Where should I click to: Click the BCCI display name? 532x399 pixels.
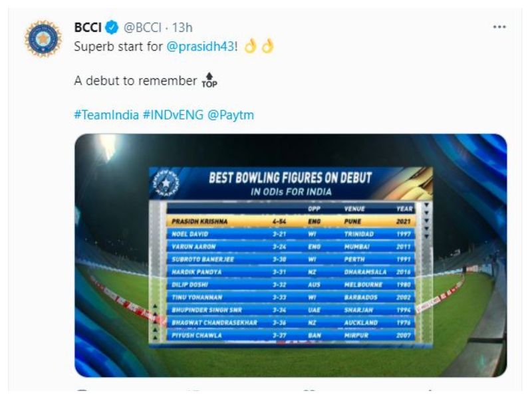(88, 27)
